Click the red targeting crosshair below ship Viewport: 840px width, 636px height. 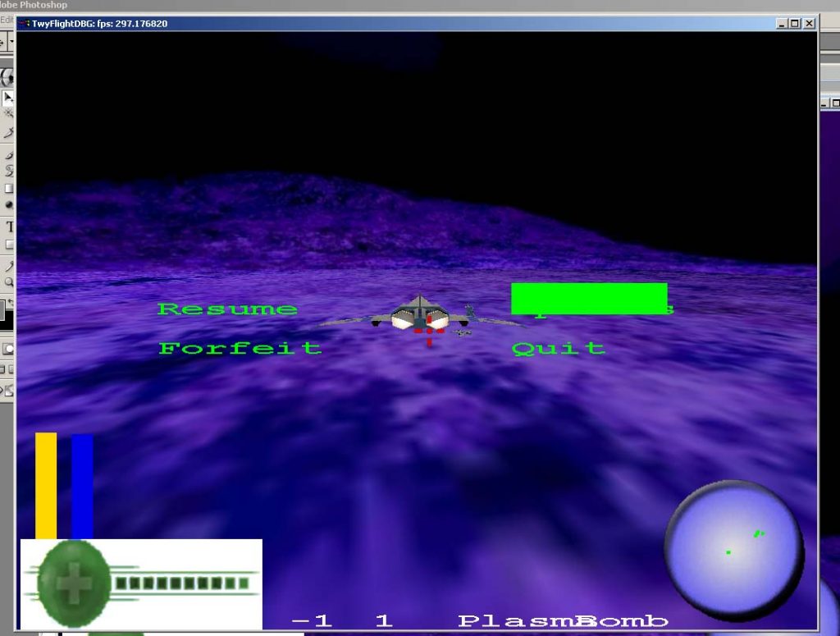(x=429, y=336)
